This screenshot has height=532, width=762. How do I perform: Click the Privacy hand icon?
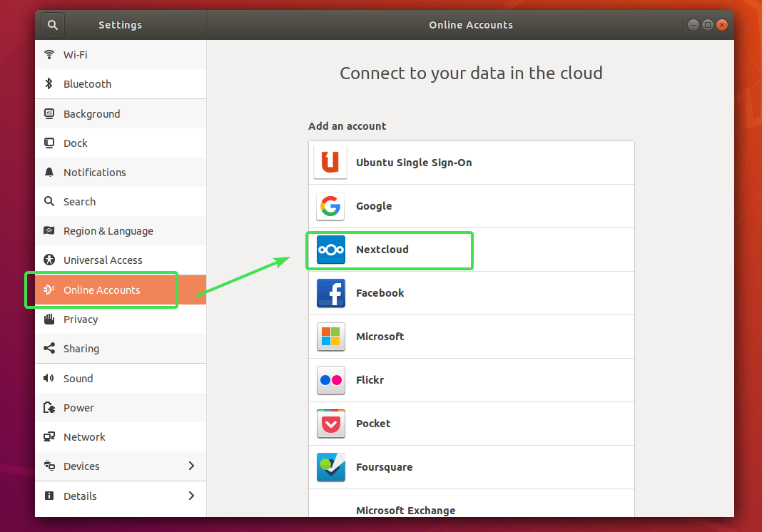coord(49,319)
